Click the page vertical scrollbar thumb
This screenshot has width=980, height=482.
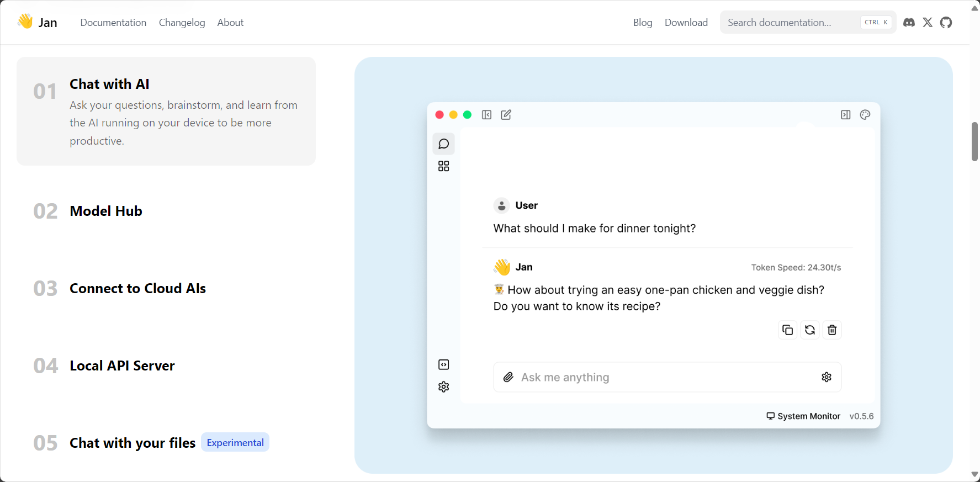[x=975, y=142]
